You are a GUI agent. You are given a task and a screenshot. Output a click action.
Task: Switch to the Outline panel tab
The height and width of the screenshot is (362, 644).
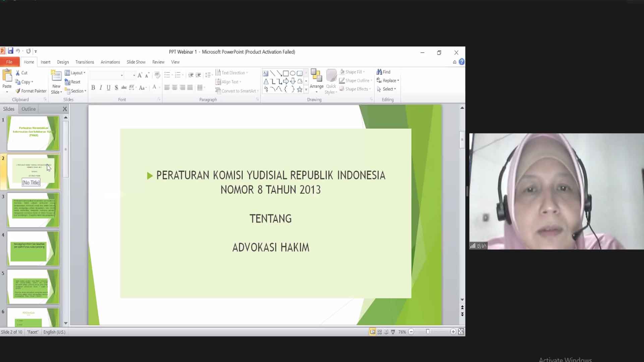tap(28, 109)
